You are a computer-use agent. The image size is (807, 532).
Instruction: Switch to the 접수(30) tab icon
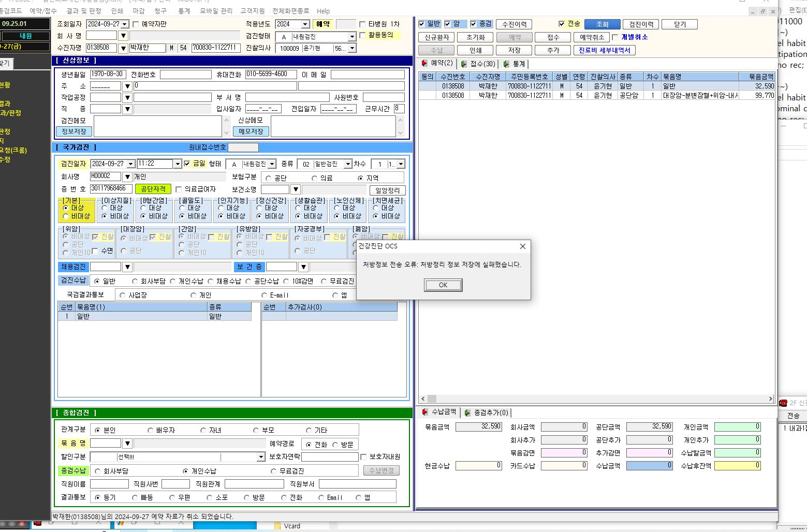click(x=464, y=64)
